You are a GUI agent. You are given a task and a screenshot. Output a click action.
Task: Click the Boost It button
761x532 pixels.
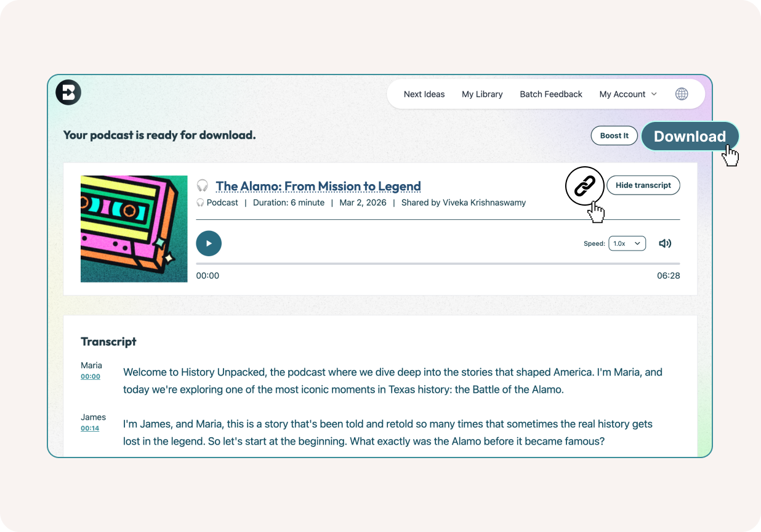point(614,135)
